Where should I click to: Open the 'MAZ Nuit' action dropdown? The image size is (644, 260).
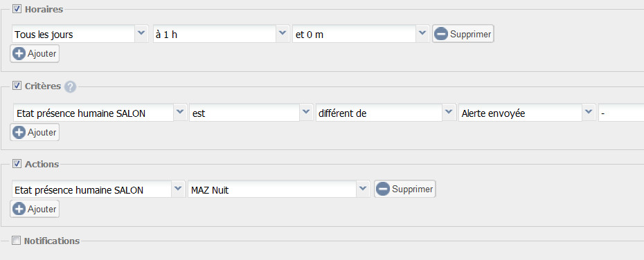[x=362, y=189]
